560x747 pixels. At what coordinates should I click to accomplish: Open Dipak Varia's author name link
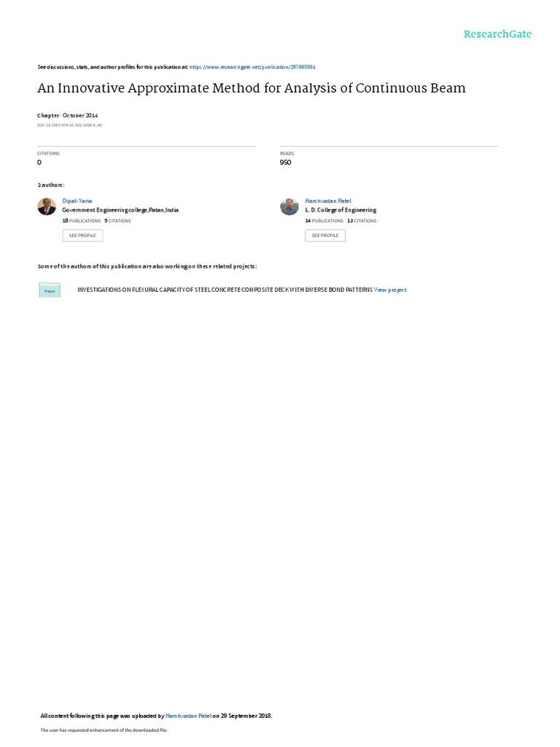77,201
